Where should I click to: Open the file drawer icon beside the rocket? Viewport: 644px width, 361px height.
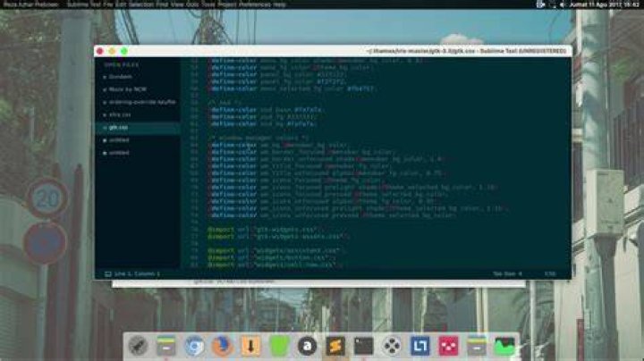[x=166, y=346]
